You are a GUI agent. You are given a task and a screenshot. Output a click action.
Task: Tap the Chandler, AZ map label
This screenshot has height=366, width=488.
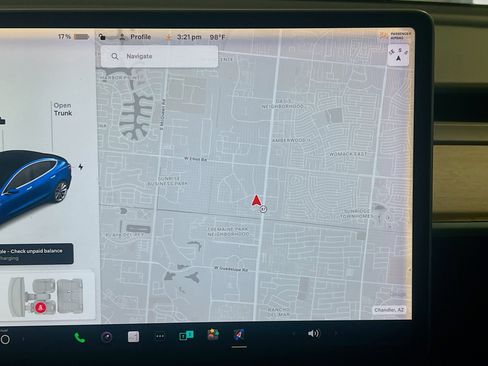point(389,310)
